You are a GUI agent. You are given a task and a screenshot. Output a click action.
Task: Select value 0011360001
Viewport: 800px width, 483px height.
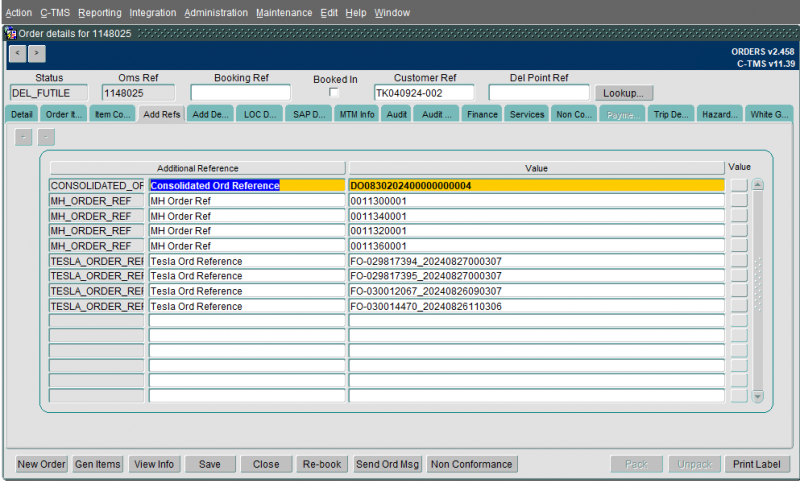pyautogui.click(x=536, y=246)
